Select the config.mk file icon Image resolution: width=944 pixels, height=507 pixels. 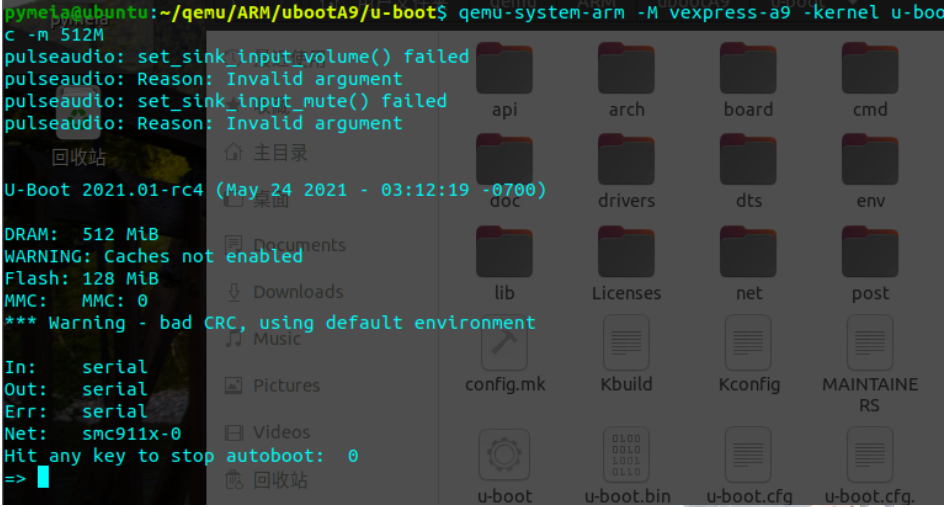point(505,343)
